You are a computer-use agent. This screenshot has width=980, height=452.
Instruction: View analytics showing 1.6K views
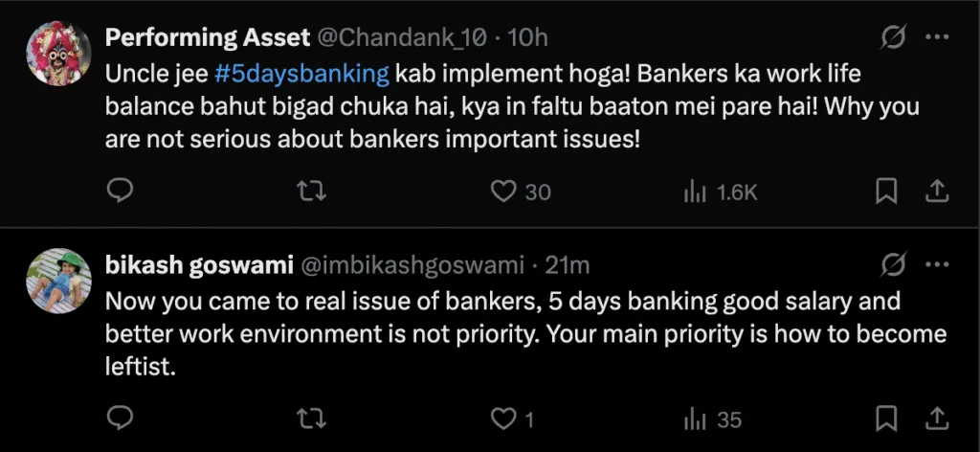click(696, 192)
